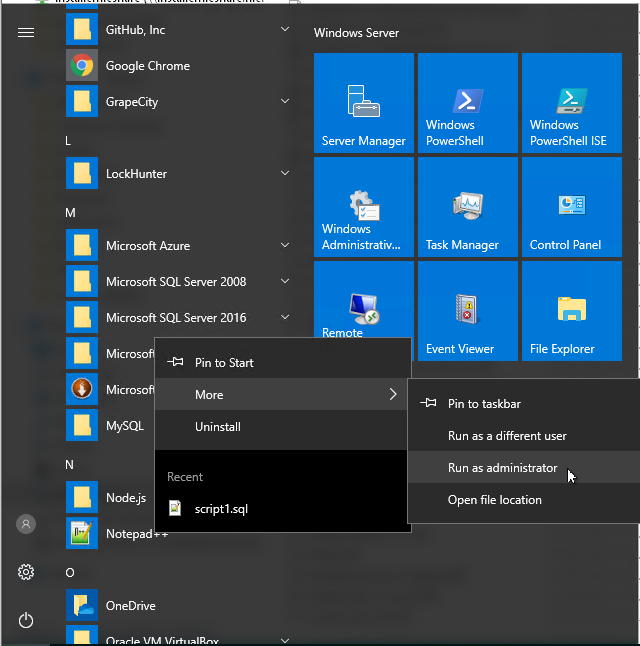This screenshot has width=640, height=646.
Task: Open the Task Manager tile
Action: pyautogui.click(x=468, y=207)
